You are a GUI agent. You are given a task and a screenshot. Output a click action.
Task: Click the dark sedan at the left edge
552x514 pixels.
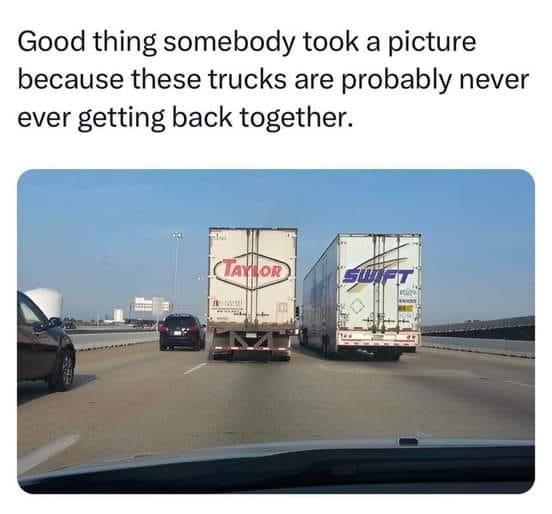click(x=44, y=343)
